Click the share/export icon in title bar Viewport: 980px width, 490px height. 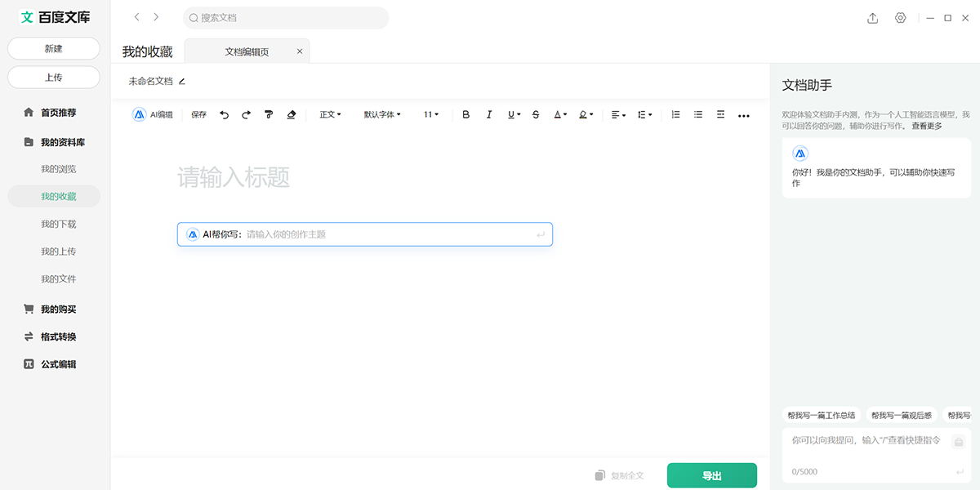pyautogui.click(x=872, y=18)
